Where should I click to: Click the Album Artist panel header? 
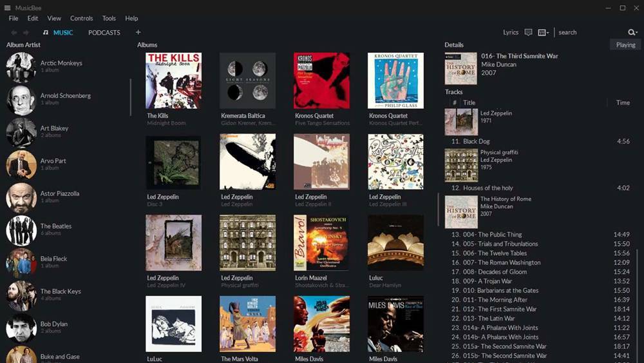pyautogui.click(x=23, y=44)
